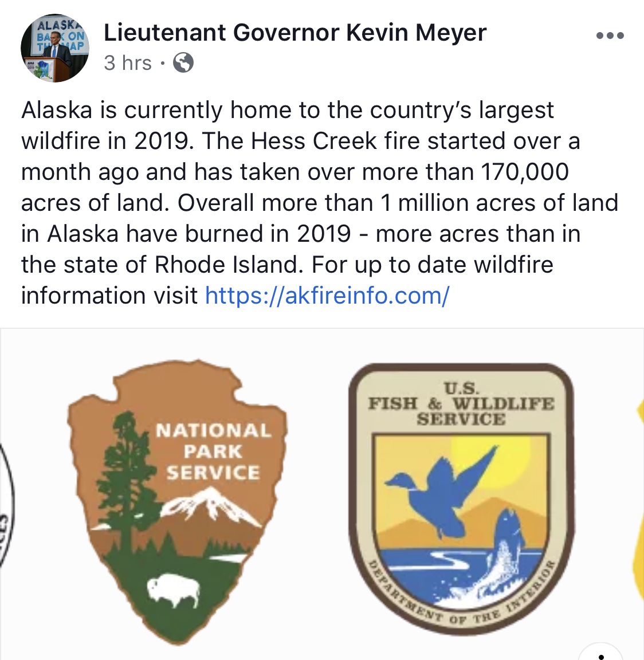644x660 pixels.
Task: Tap the NATIONAL PARK SERVICE lettering
Action: (x=213, y=451)
